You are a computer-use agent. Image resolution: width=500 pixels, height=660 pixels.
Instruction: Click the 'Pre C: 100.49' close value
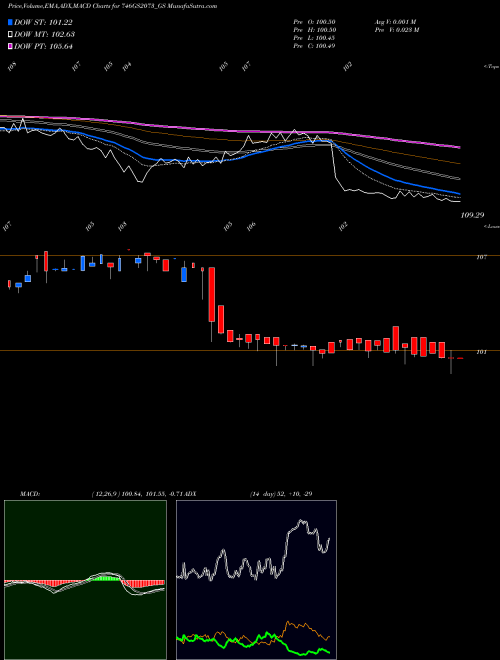pos(314,46)
